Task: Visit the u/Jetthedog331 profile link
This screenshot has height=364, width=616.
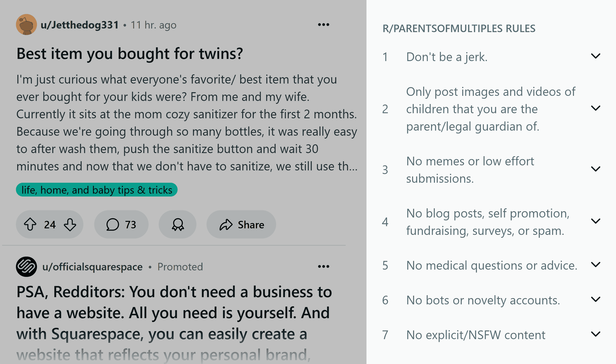Action: point(80,25)
